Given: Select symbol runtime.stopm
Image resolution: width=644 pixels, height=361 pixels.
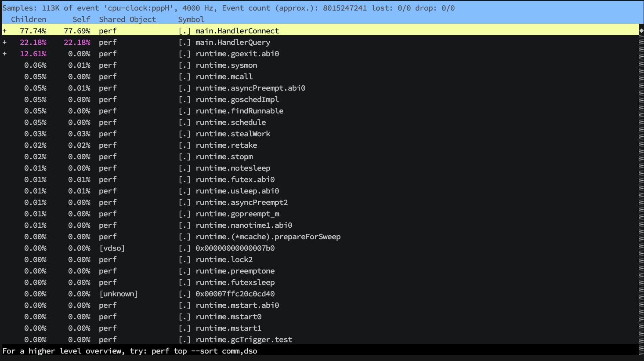Looking at the screenshot, I should (224, 157).
